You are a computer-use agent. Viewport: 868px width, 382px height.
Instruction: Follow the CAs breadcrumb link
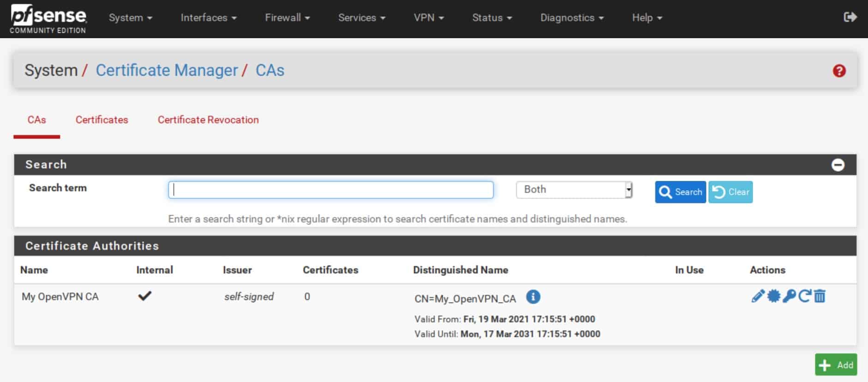point(270,71)
